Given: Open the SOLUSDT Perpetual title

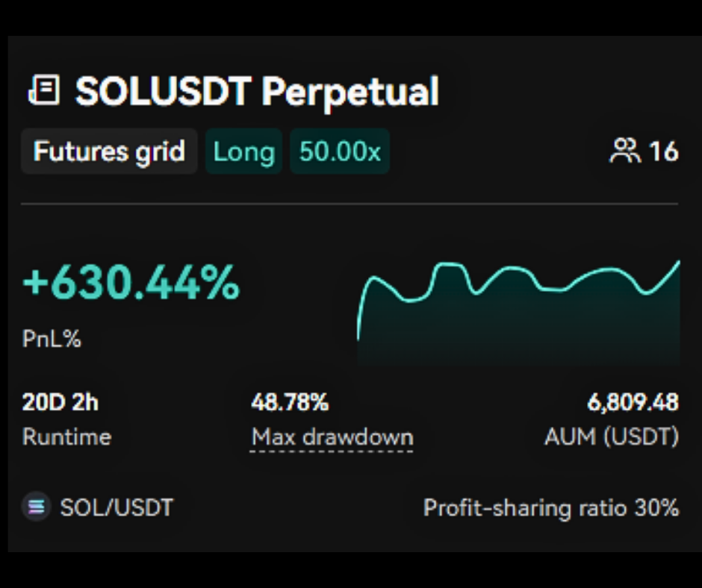Looking at the screenshot, I should 257,92.
